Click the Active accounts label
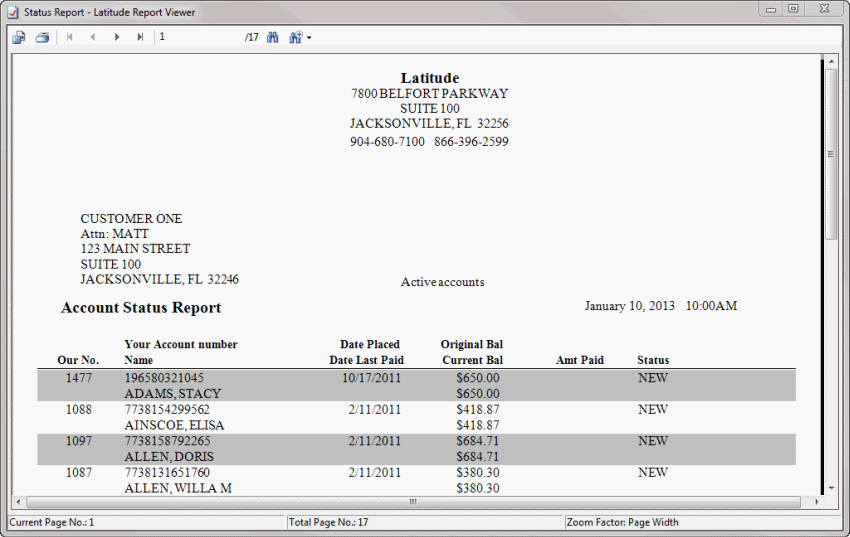 pyautogui.click(x=442, y=282)
